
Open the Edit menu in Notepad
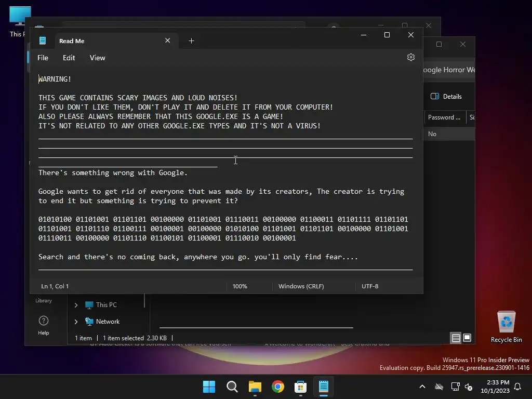[x=69, y=58]
